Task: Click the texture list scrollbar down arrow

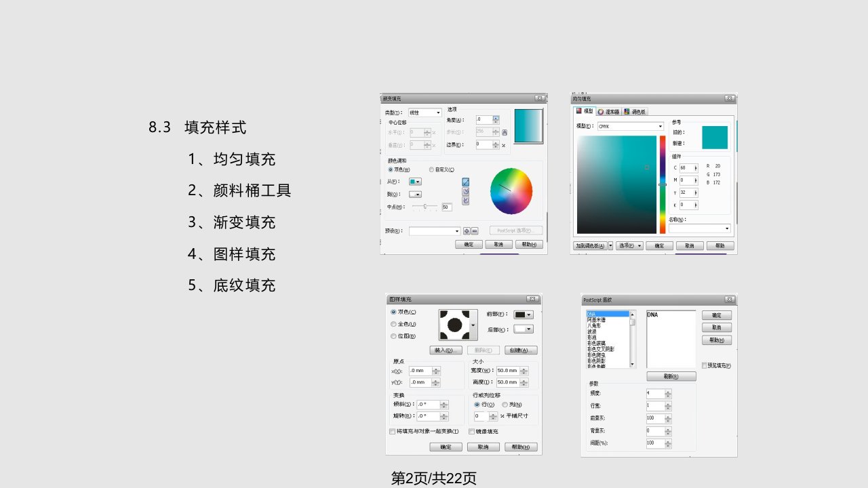Action: pyautogui.click(x=633, y=365)
